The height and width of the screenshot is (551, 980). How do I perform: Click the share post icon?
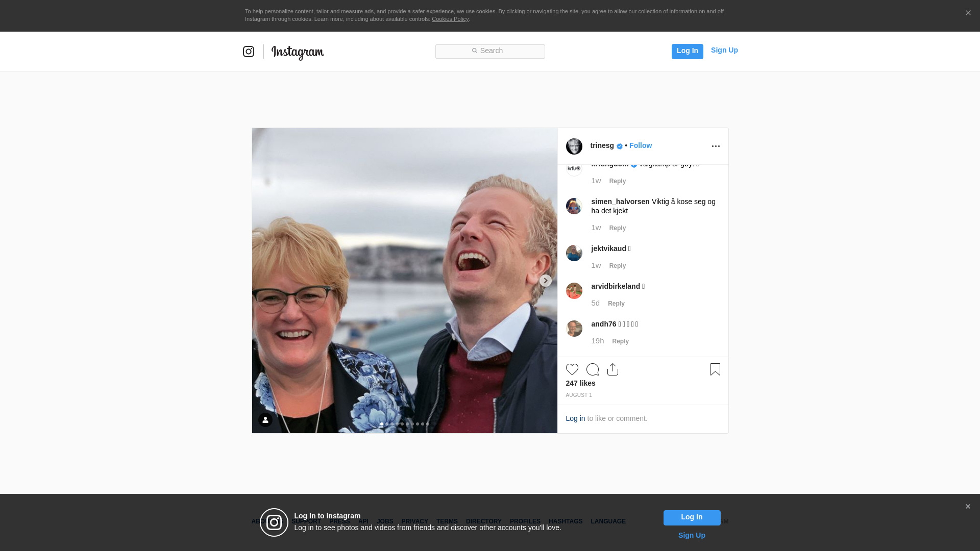(x=613, y=369)
